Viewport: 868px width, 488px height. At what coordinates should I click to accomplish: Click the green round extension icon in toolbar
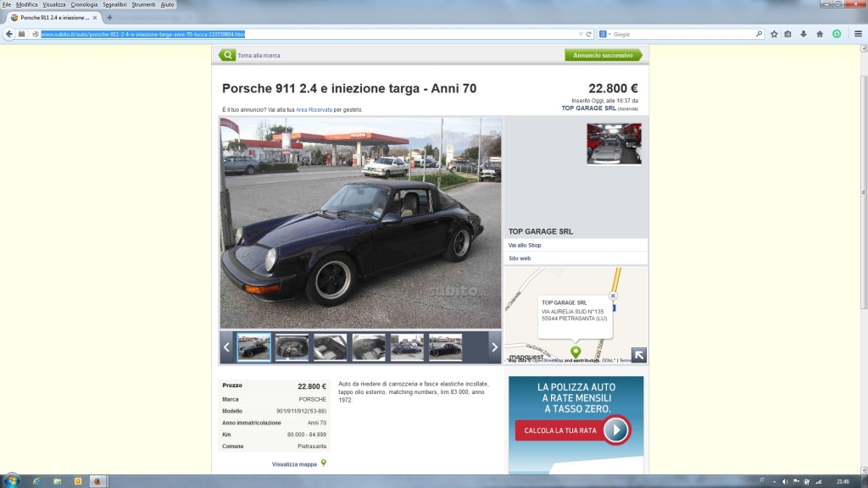pos(837,34)
